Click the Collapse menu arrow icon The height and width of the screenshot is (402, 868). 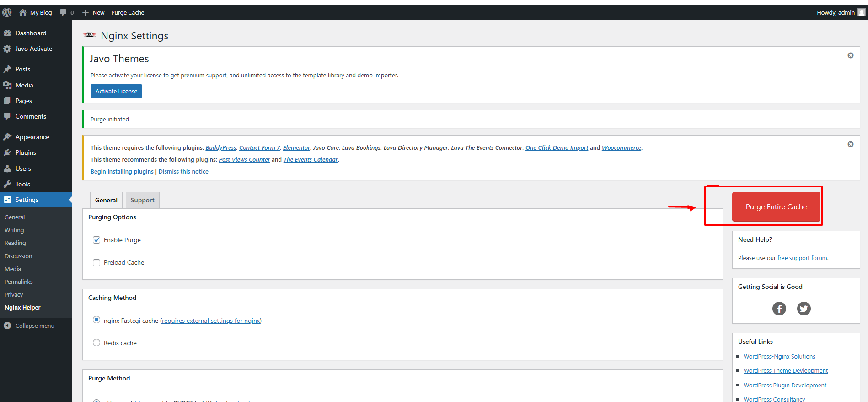tap(7, 326)
